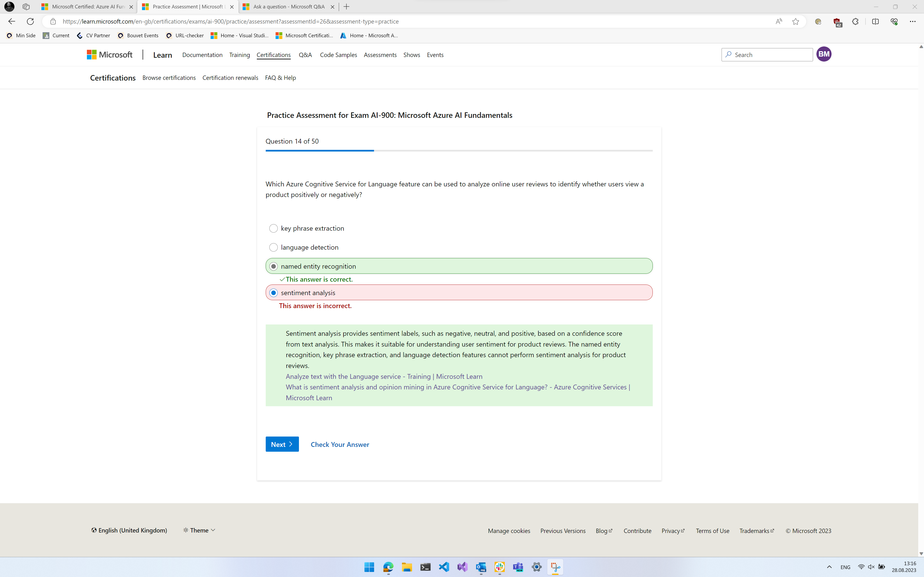Viewport: 924px width, 577px height.
Task: Click the Microsoft logo
Action: (x=110, y=55)
